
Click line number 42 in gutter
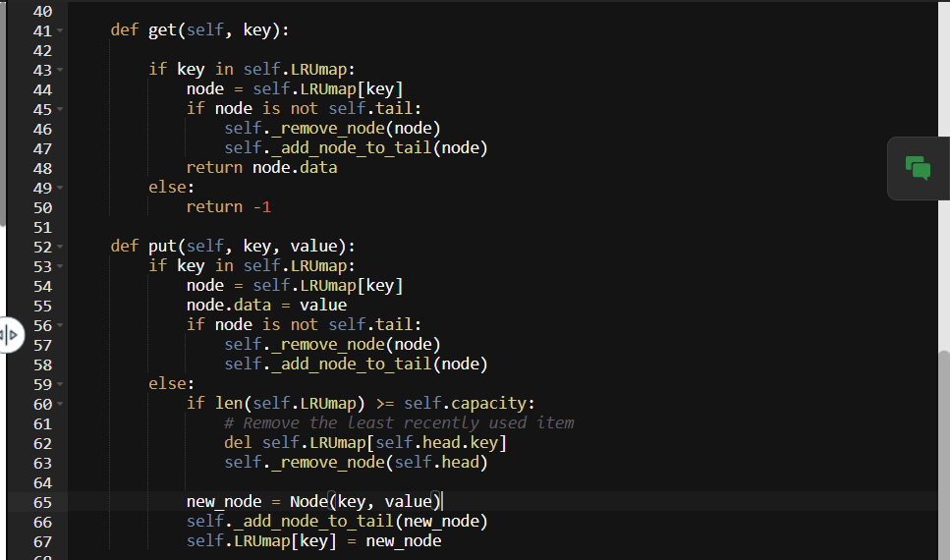pos(42,51)
